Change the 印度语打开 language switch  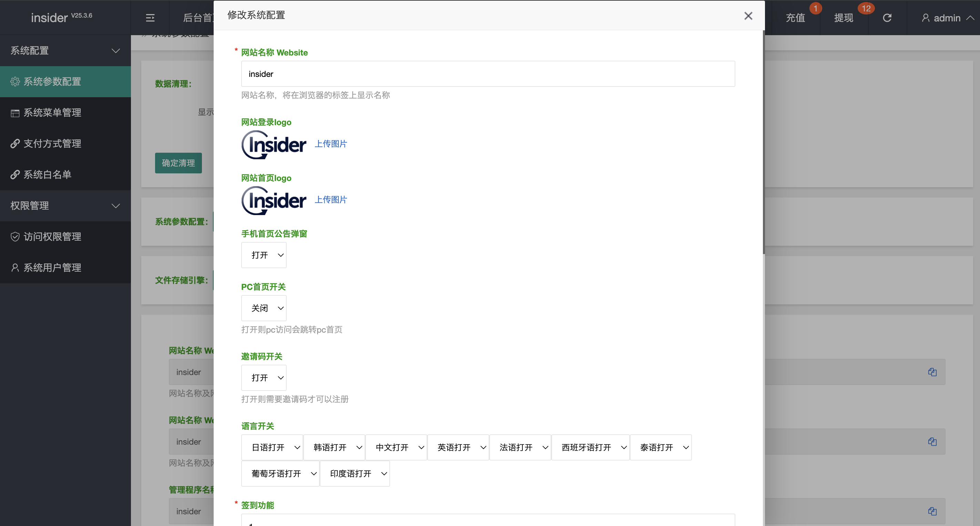[355, 474]
